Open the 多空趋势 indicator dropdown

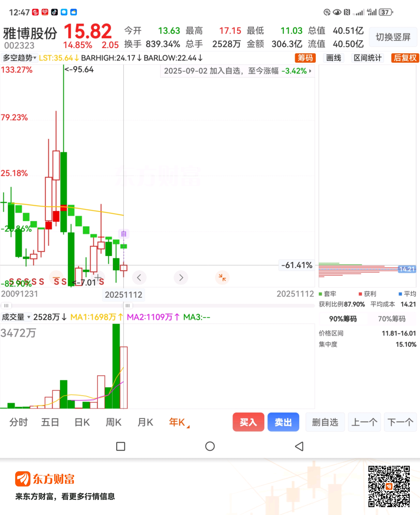19,58
